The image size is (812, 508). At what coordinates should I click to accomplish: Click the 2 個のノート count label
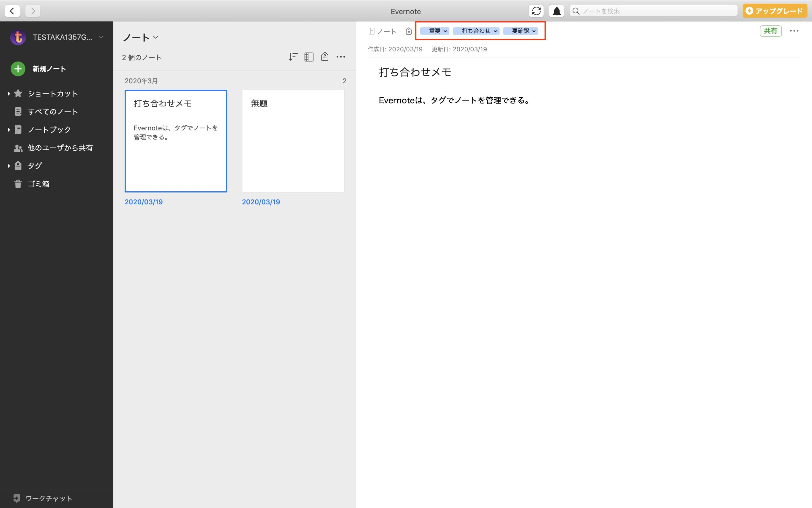142,58
